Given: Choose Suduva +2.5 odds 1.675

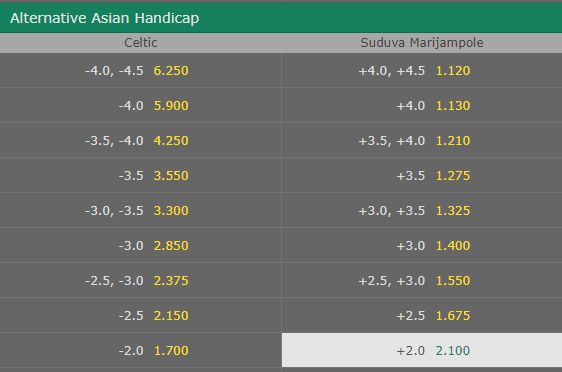Looking at the screenshot, I should (x=422, y=315).
